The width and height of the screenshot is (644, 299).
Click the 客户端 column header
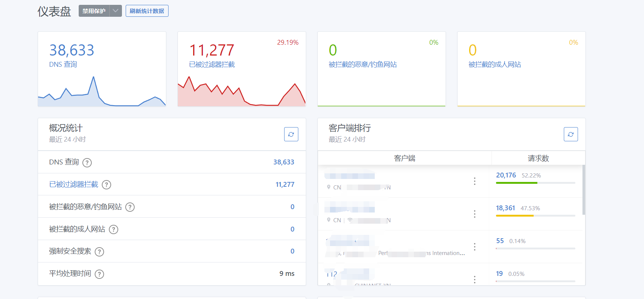point(405,158)
